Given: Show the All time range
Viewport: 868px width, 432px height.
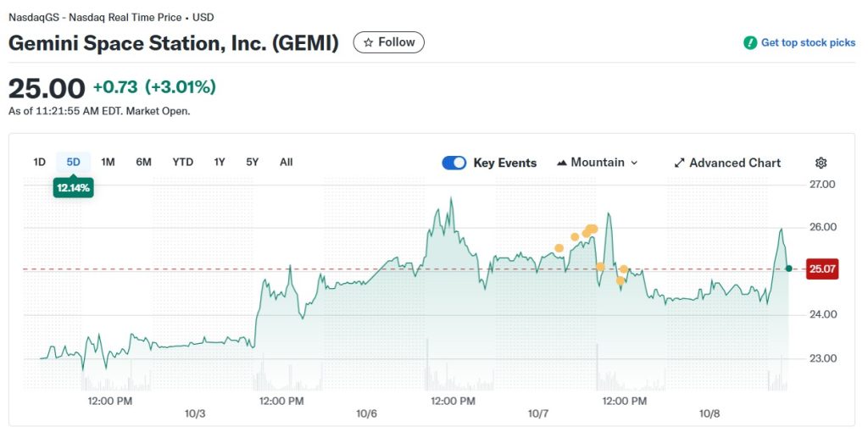Looking at the screenshot, I should [x=287, y=162].
